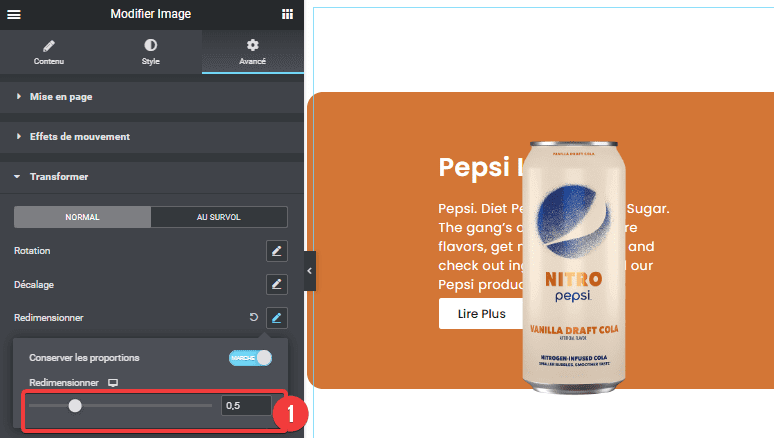Screen dimensions: 774x438
Task: Click the Modifier Image panel title
Action: tap(151, 14)
